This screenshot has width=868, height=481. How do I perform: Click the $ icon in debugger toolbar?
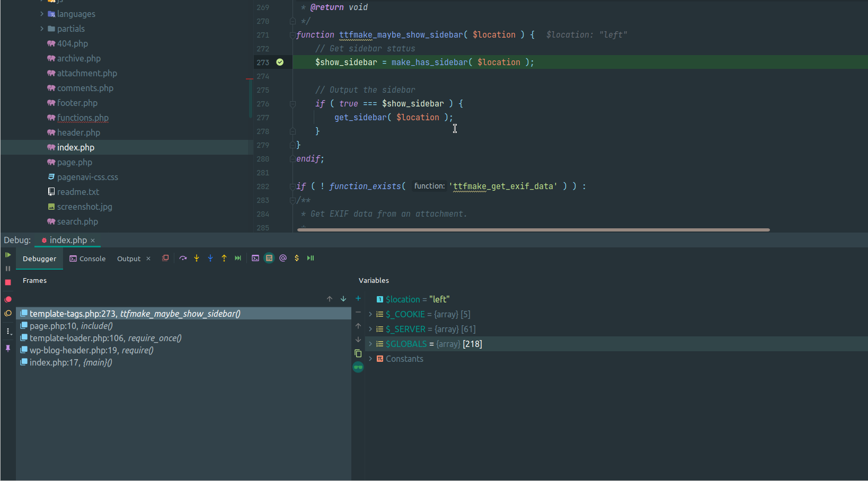(297, 258)
